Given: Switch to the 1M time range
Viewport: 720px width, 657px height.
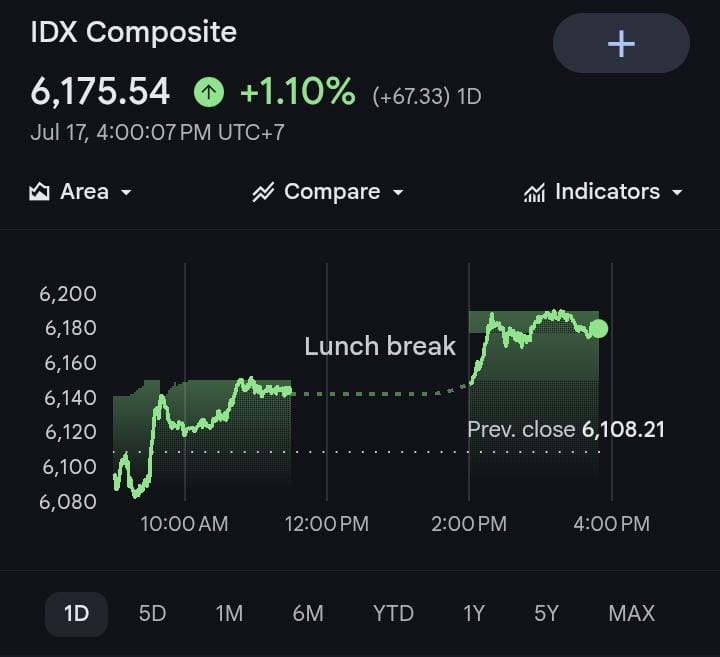Looking at the screenshot, I should coord(229,613).
